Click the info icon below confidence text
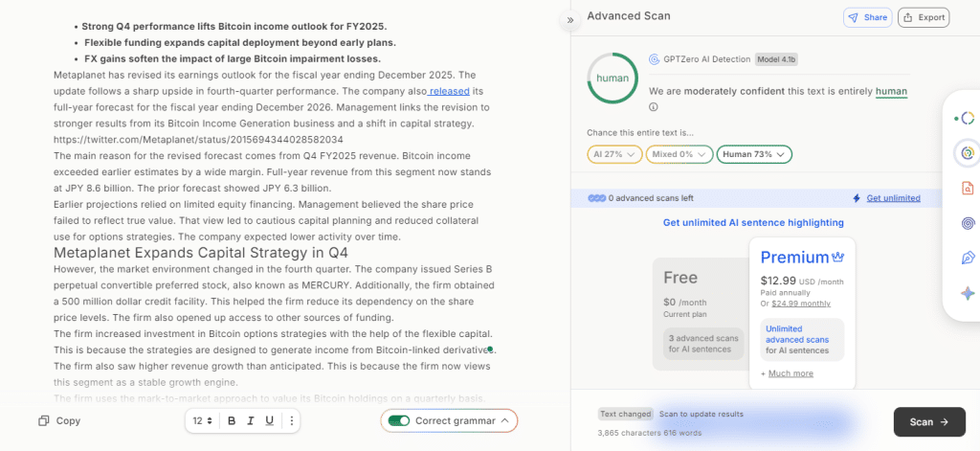Viewport: 980px width, 451px height. click(x=654, y=107)
